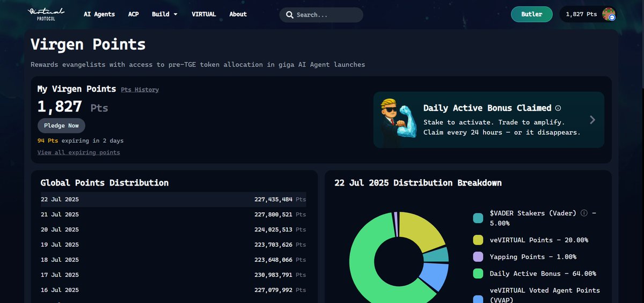Click the 230,983,791 Pts value

pos(280,275)
